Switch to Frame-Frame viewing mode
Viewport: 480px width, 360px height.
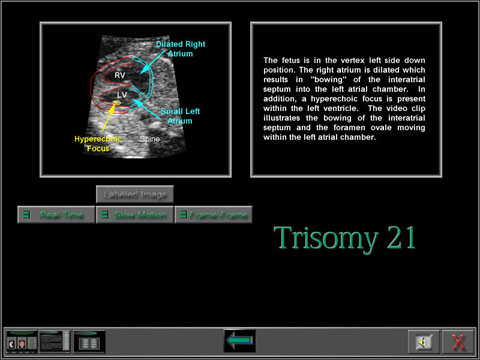click(x=213, y=215)
